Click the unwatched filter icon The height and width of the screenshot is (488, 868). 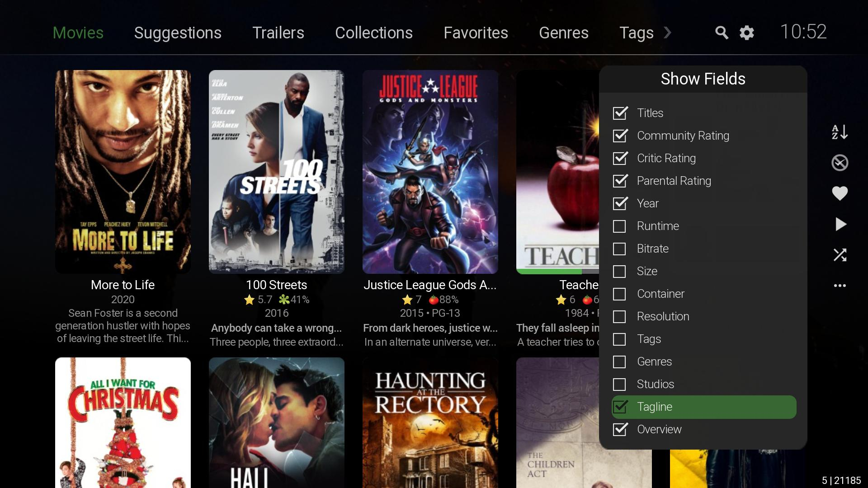tap(840, 163)
